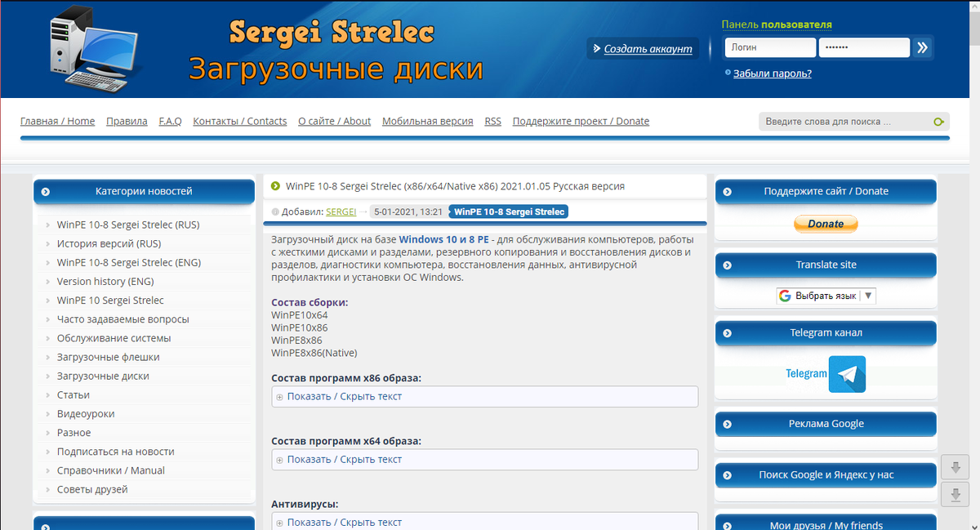Click the Google icon next to language selector
Image resolution: width=980 pixels, height=530 pixels.
point(785,296)
